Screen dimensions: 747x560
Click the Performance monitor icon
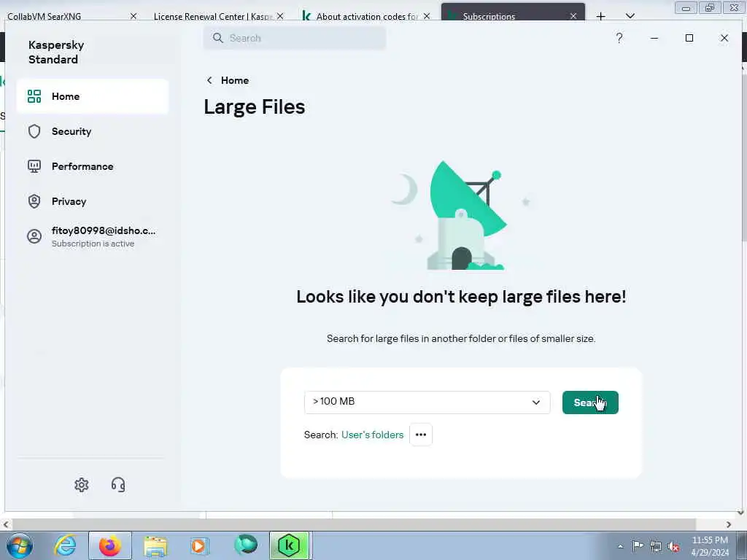pos(34,166)
